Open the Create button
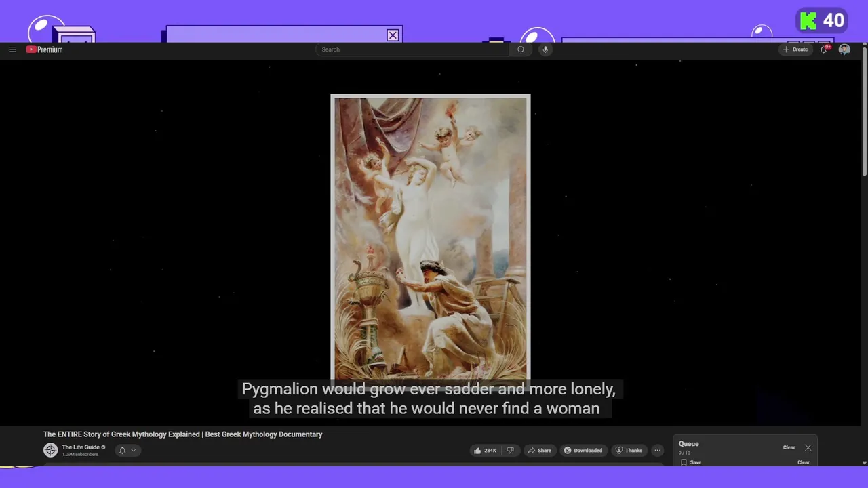868x488 pixels. coord(795,49)
